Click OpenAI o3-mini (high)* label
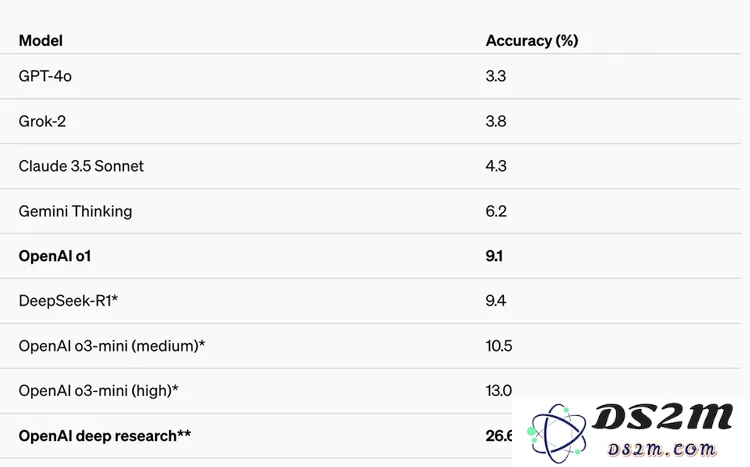The height and width of the screenshot is (467, 750). pyautogui.click(x=98, y=390)
